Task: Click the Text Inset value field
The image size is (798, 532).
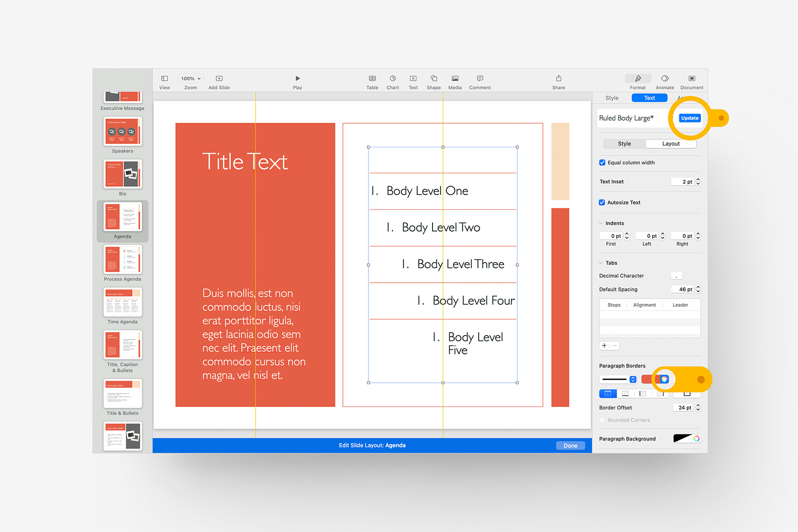Action: point(682,182)
